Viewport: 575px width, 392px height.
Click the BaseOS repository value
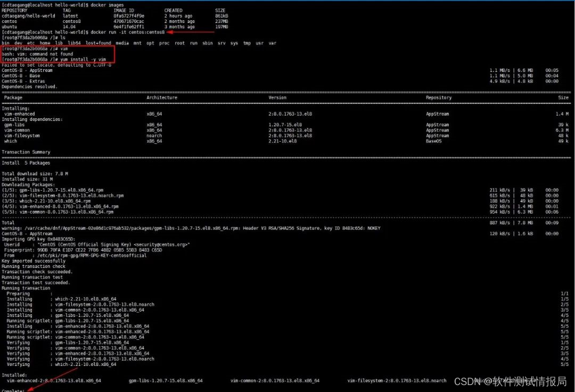click(x=433, y=141)
